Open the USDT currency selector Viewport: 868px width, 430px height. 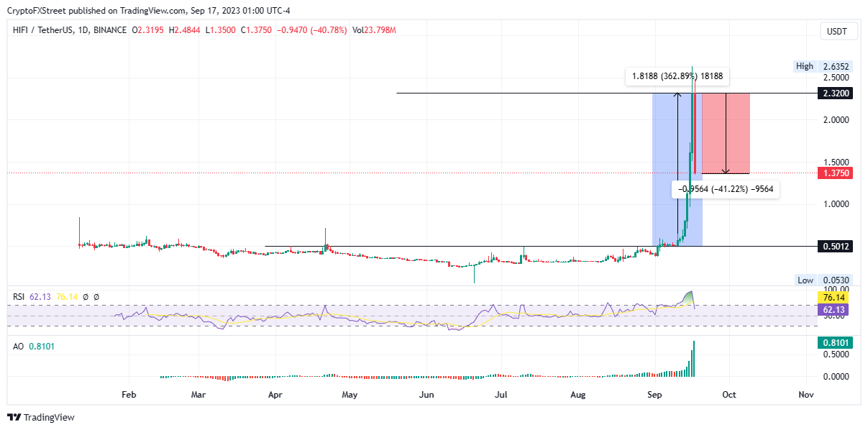[x=838, y=31]
